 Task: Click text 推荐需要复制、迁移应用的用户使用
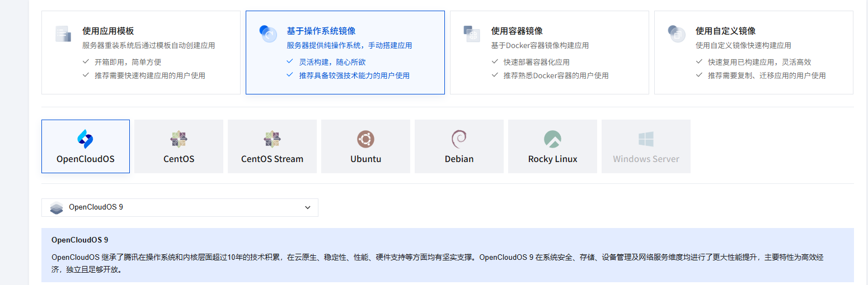tap(767, 75)
